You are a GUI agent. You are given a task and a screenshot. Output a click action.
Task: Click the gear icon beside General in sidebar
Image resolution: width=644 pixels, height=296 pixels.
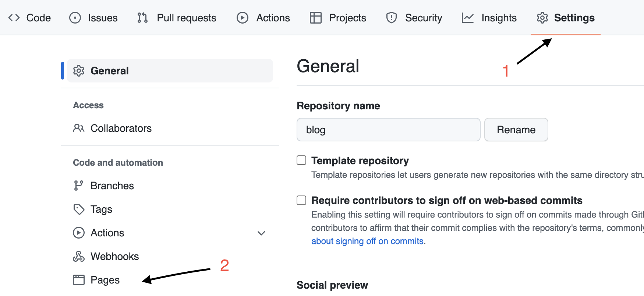click(x=79, y=71)
